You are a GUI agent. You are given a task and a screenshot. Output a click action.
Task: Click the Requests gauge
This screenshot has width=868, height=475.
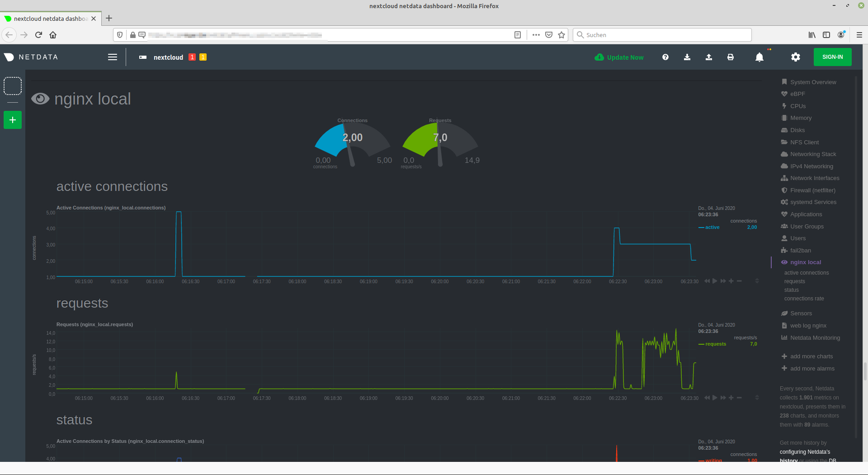click(x=440, y=144)
